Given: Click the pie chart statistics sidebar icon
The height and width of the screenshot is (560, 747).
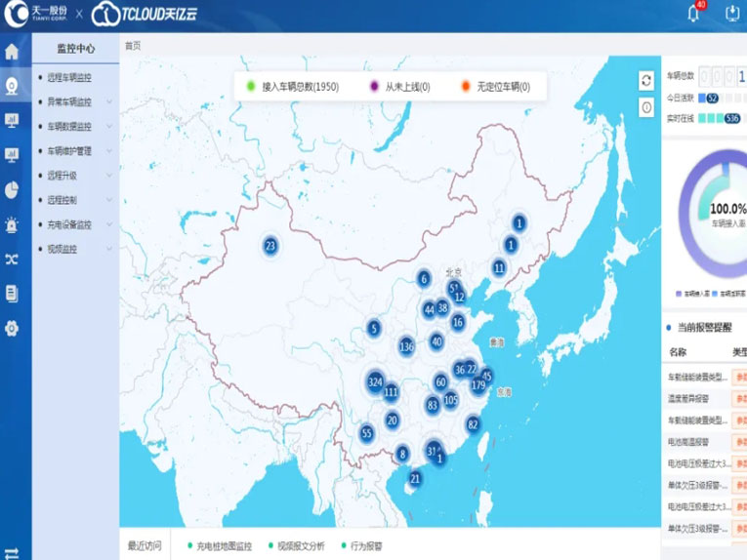Looking at the screenshot, I should click(x=12, y=189).
